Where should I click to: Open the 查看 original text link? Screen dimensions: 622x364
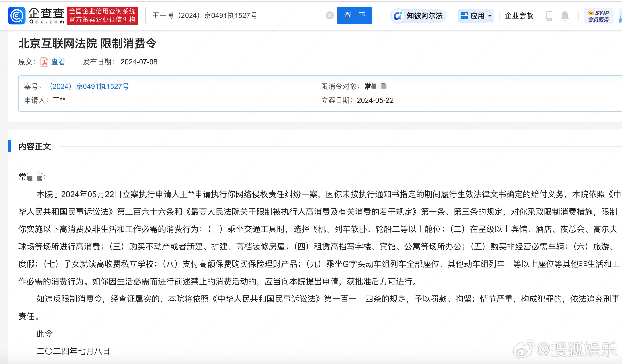point(58,62)
